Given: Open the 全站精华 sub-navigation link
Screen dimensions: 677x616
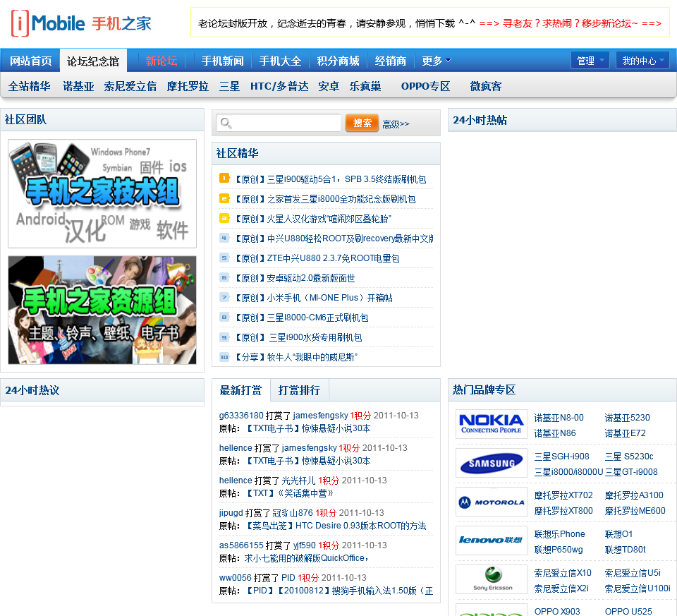Looking at the screenshot, I should click(30, 86).
